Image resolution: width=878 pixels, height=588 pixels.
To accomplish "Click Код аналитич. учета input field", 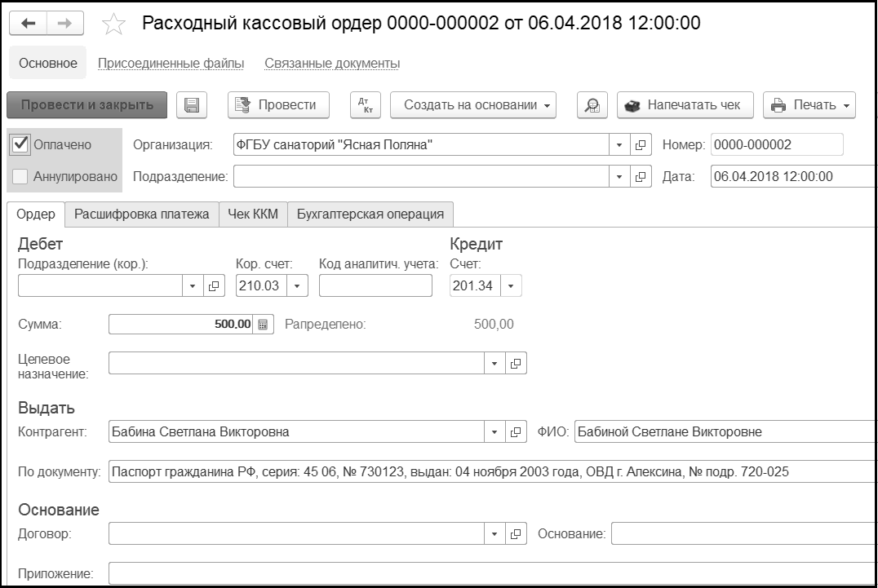I will pos(375,286).
